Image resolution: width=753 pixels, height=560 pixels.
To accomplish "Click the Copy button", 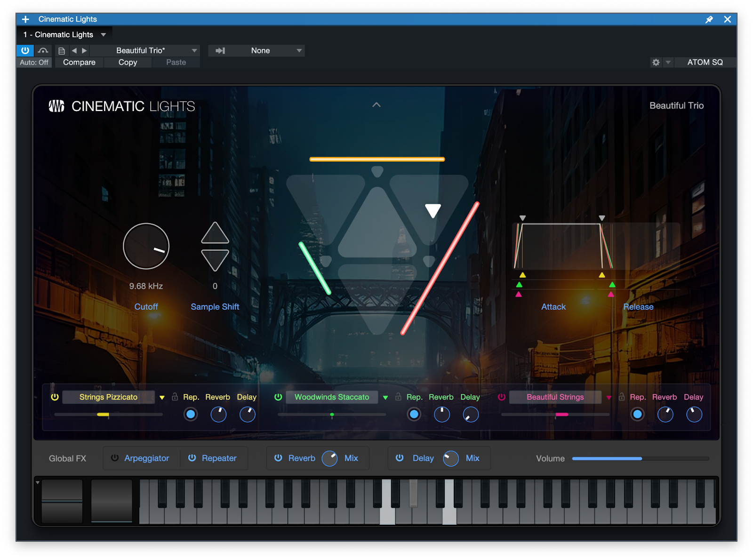I will coord(128,63).
